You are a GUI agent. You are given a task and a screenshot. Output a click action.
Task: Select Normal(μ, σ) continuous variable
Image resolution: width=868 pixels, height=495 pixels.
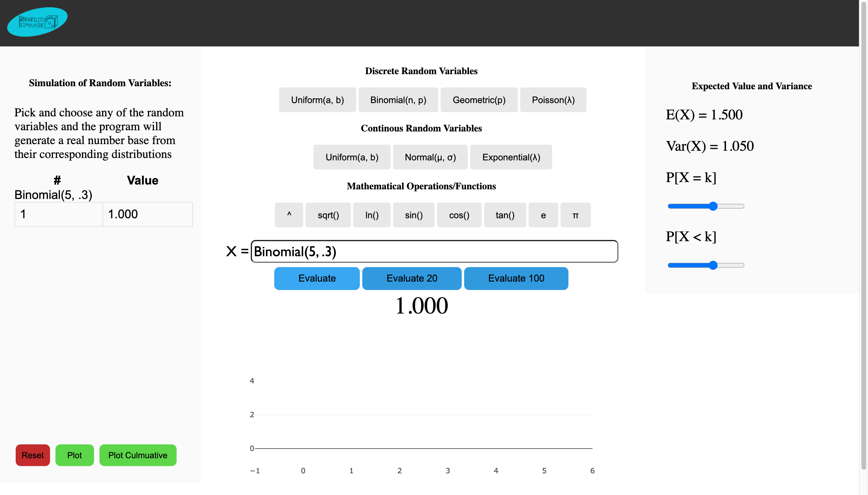(x=430, y=157)
